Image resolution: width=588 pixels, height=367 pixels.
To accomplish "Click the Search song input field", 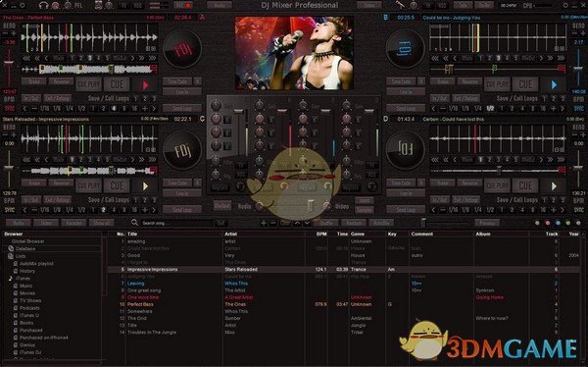I will [177, 223].
